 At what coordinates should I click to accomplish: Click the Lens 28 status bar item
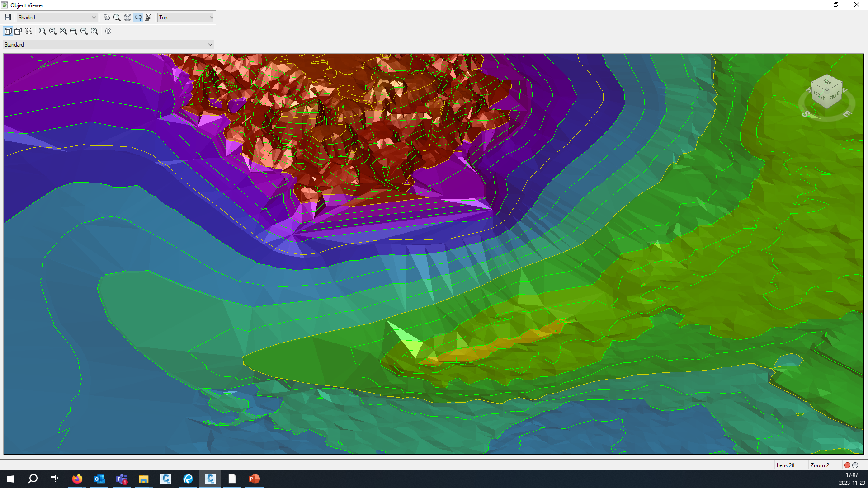coord(786,465)
